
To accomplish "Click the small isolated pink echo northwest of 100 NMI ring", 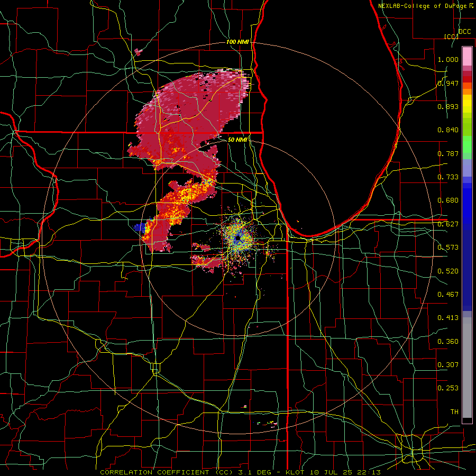I will (x=139, y=52).
